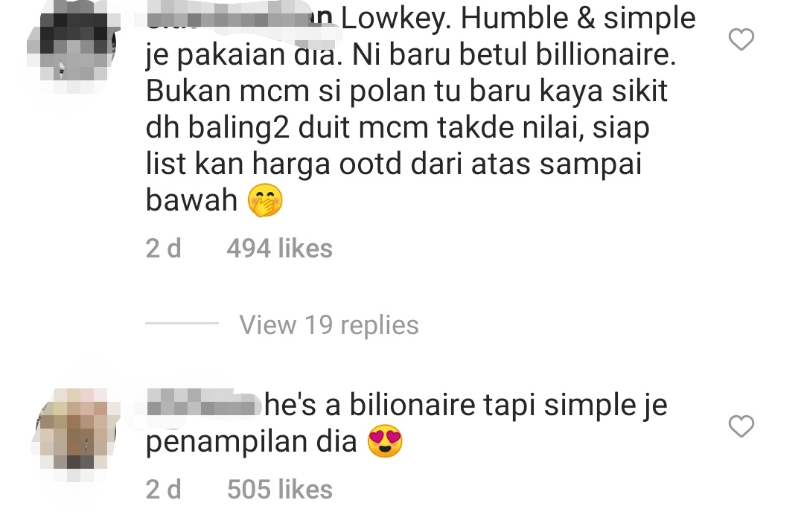Image resolution: width=804 pixels, height=532 pixels.
Task: Click the blurred username before "he's a bilionaire"
Action: pos(203,405)
